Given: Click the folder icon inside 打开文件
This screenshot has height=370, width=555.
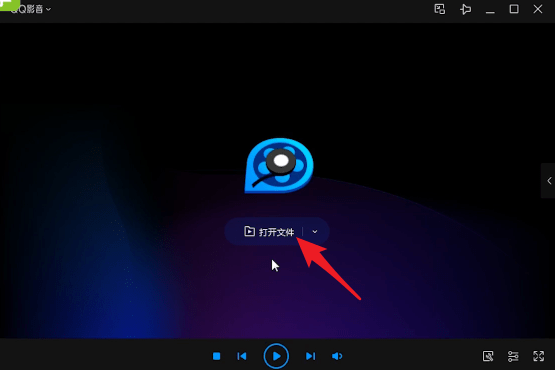Looking at the screenshot, I should point(250,232).
